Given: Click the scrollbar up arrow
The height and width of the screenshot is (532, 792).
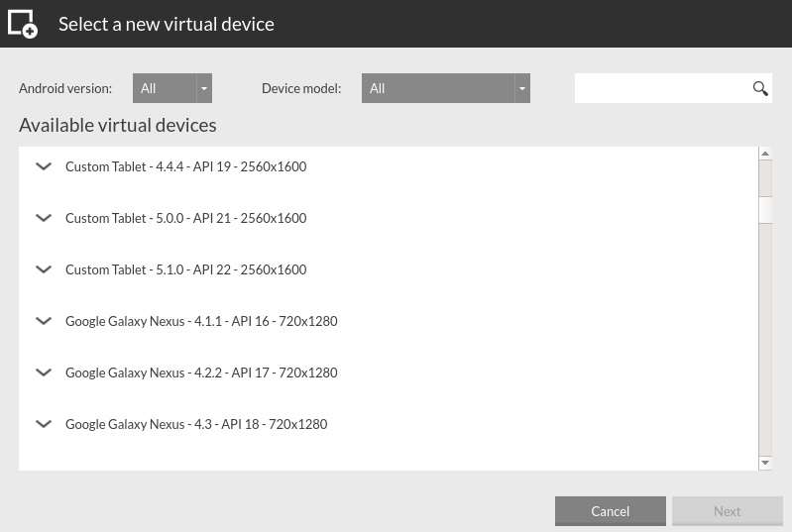Looking at the screenshot, I should coord(765,154).
